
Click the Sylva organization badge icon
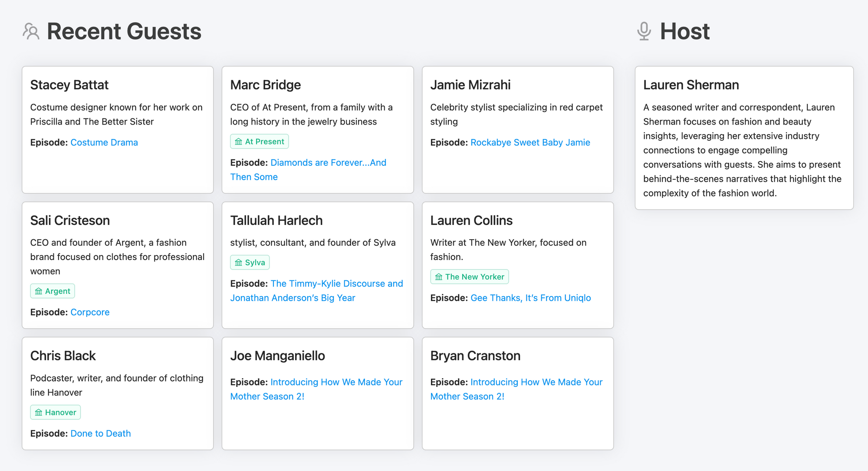pyautogui.click(x=238, y=263)
